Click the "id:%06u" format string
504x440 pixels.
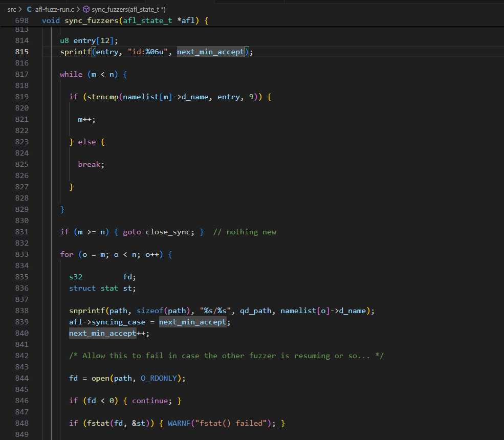(x=148, y=52)
